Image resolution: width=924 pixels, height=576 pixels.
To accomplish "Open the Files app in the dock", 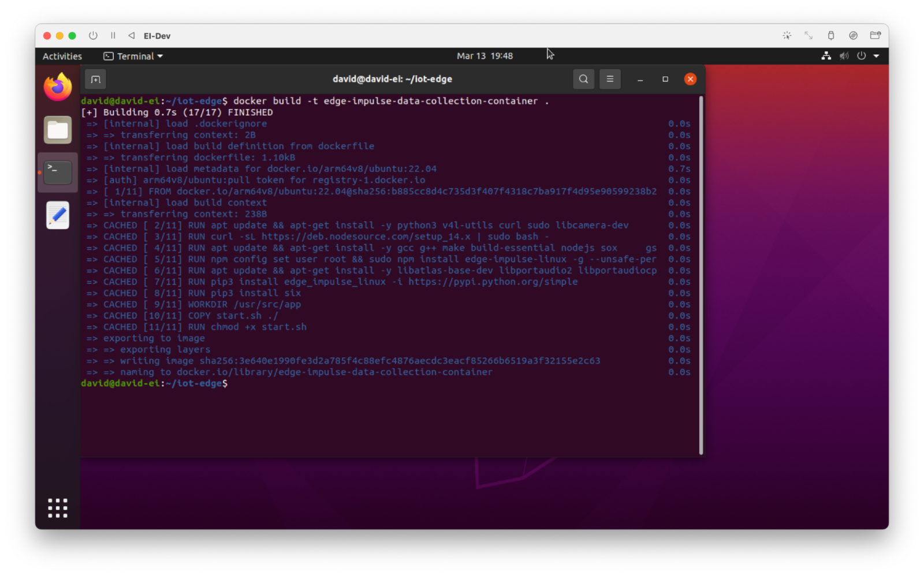I will [58, 130].
